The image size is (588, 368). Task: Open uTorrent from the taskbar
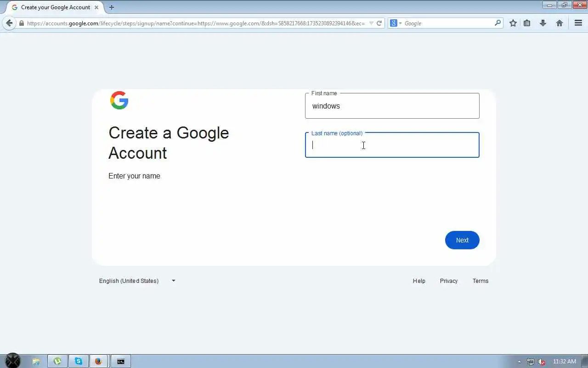coord(57,362)
